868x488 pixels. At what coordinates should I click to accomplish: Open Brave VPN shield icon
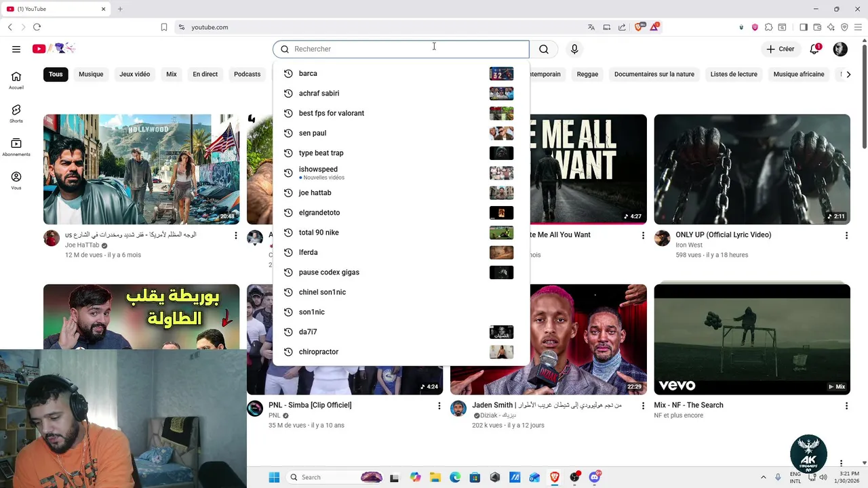coord(844,27)
